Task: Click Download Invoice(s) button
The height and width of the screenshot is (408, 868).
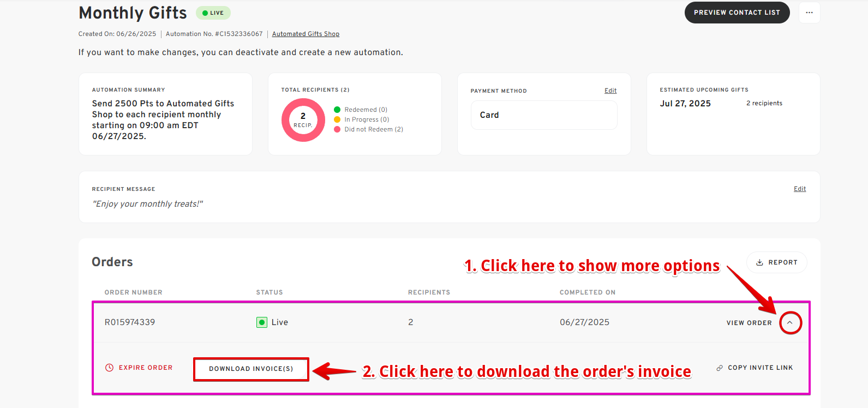Action: click(251, 369)
